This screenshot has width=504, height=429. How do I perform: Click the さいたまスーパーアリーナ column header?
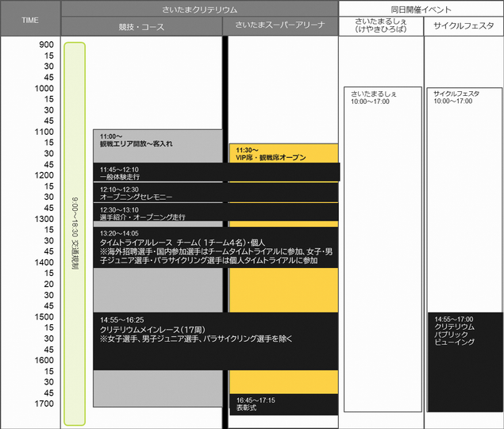[281, 27]
